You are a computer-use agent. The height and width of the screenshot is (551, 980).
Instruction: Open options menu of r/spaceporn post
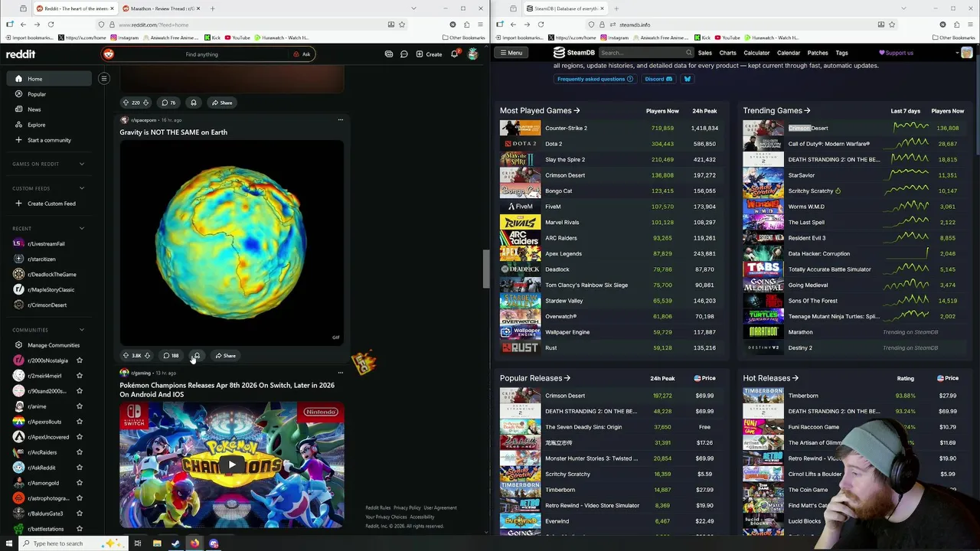[x=340, y=120]
